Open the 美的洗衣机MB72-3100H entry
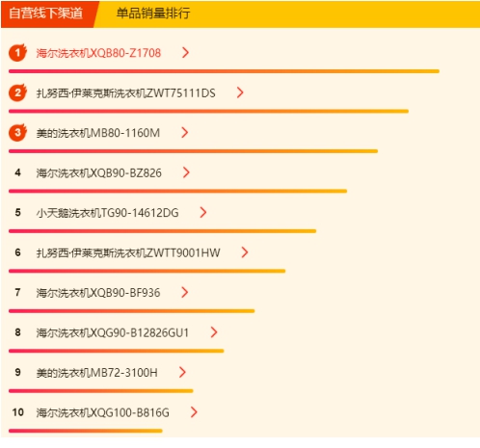The width and height of the screenshot is (480, 448). (x=96, y=373)
